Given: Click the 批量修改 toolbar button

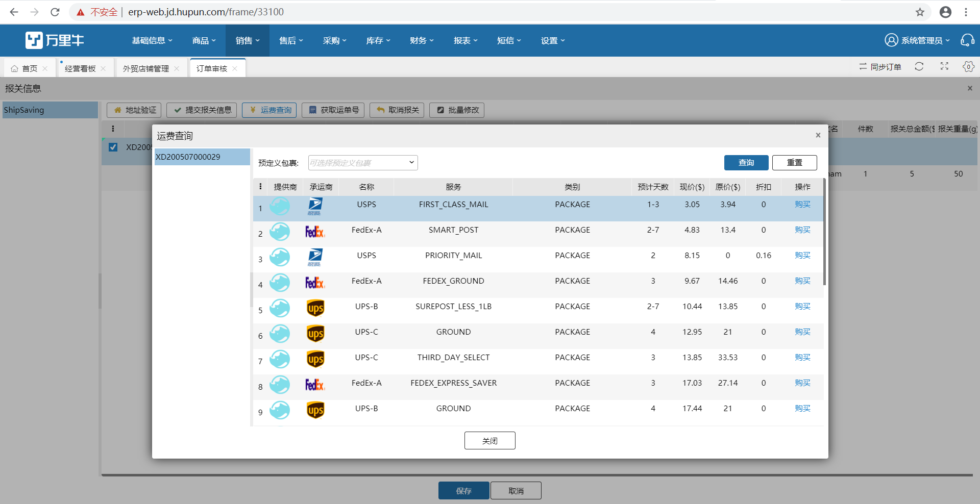Looking at the screenshot, I should 457,110.
